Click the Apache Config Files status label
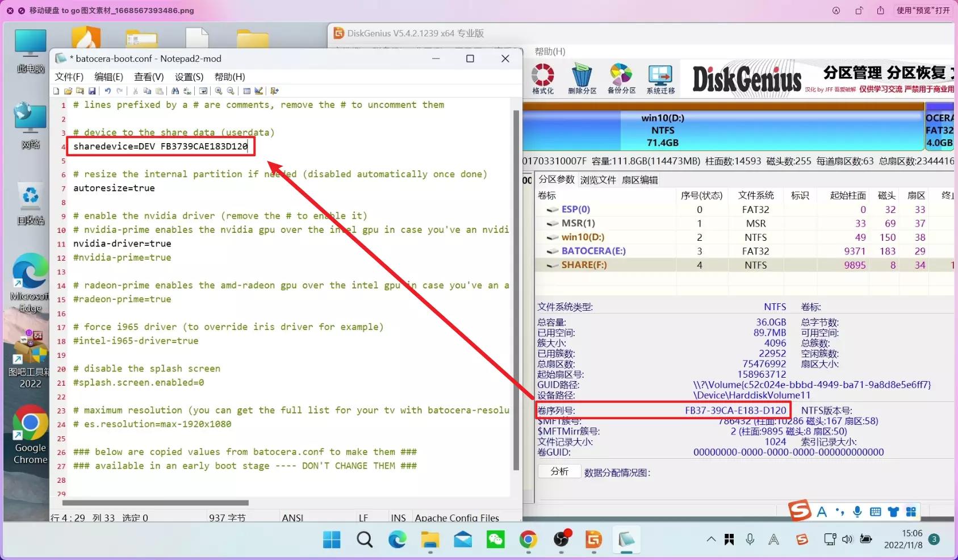Viewport: 958px width, 560px height. tap(456, 517)
